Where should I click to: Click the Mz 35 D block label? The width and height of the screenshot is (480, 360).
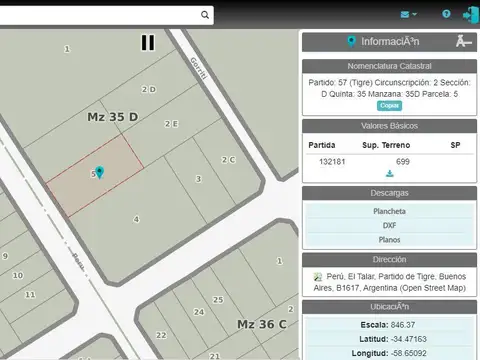pyautogui.click(x=113, y=117)
